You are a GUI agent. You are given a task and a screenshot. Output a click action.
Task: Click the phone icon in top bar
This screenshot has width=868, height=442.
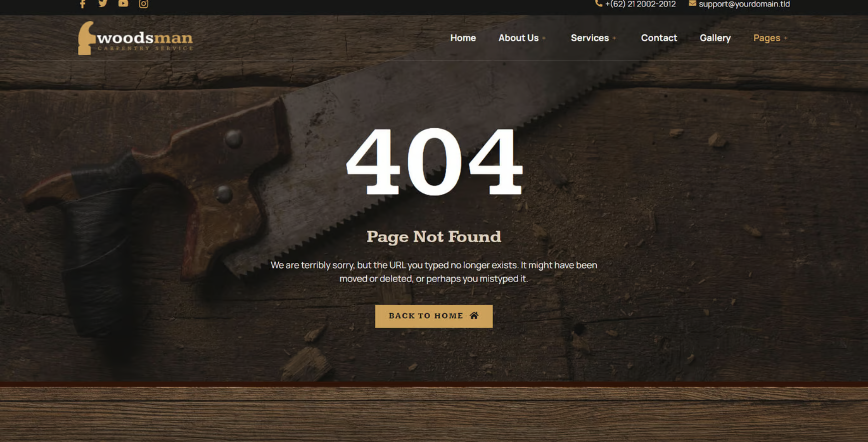point(598,3)
